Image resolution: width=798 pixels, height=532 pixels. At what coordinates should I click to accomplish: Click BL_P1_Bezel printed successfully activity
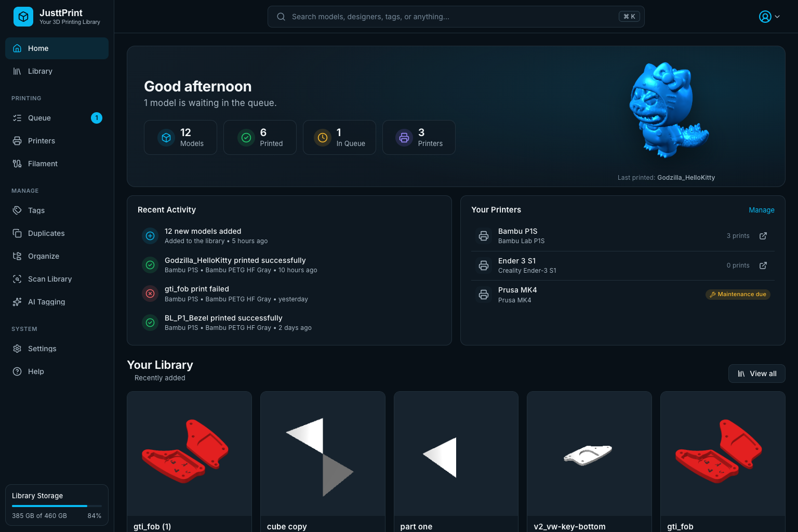(x=289, y=323)
